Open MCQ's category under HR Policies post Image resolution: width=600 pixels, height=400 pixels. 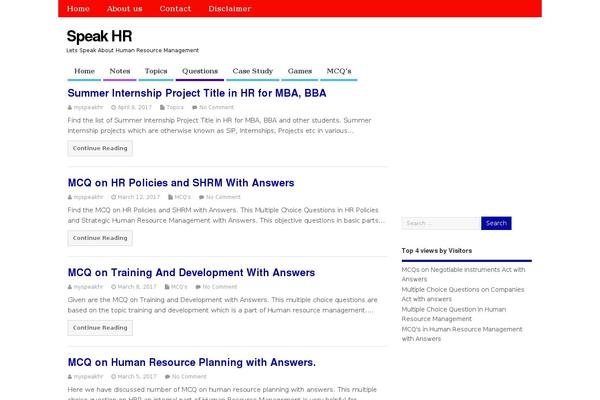click(x=183, y=197)
